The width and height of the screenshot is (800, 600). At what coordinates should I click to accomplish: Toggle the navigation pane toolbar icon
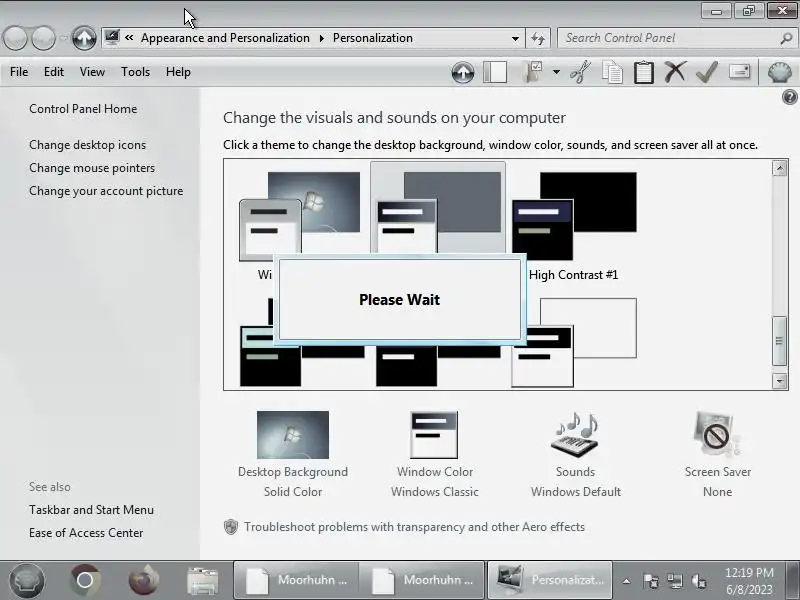[495, 72]
